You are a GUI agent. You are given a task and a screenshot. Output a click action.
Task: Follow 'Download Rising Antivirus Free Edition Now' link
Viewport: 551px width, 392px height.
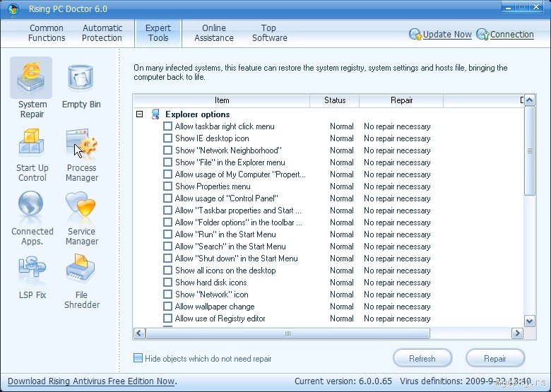(x=91, y=381)
